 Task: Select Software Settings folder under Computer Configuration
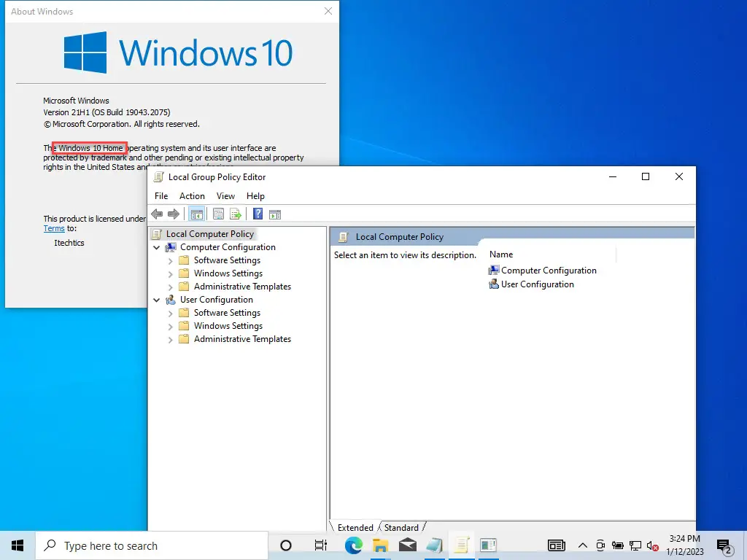click(228, 260)
